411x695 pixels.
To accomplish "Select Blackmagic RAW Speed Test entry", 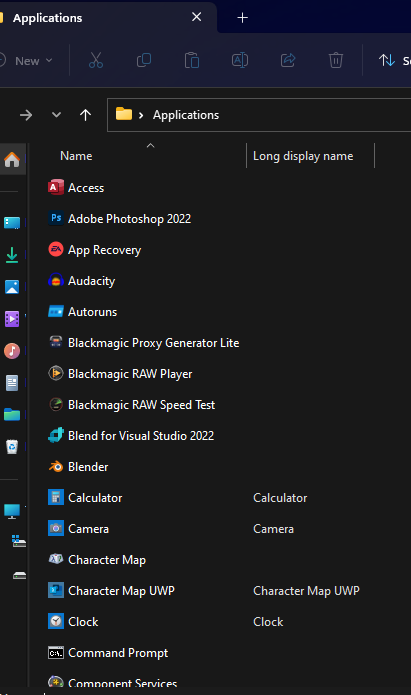I will point(141,405).
